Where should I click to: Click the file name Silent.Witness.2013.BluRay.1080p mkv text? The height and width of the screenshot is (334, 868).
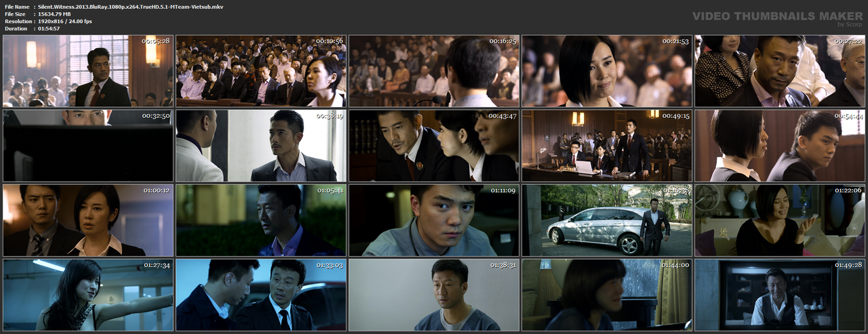coord(130,7)
